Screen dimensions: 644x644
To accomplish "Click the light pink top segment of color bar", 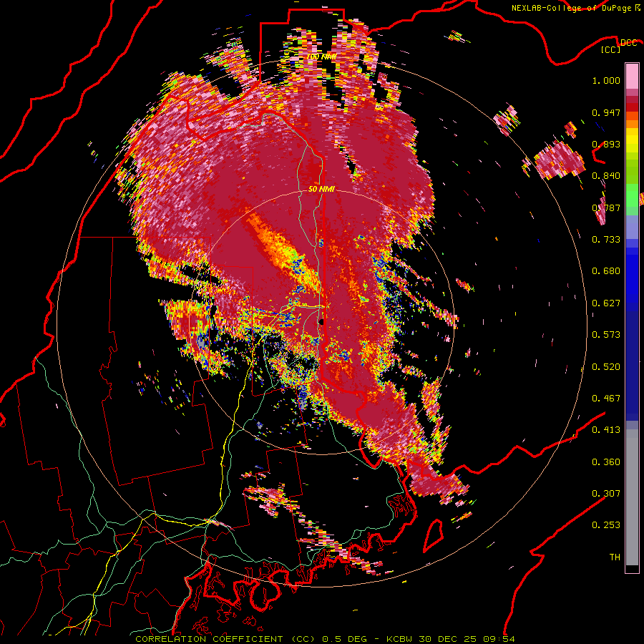I will 632,77.
